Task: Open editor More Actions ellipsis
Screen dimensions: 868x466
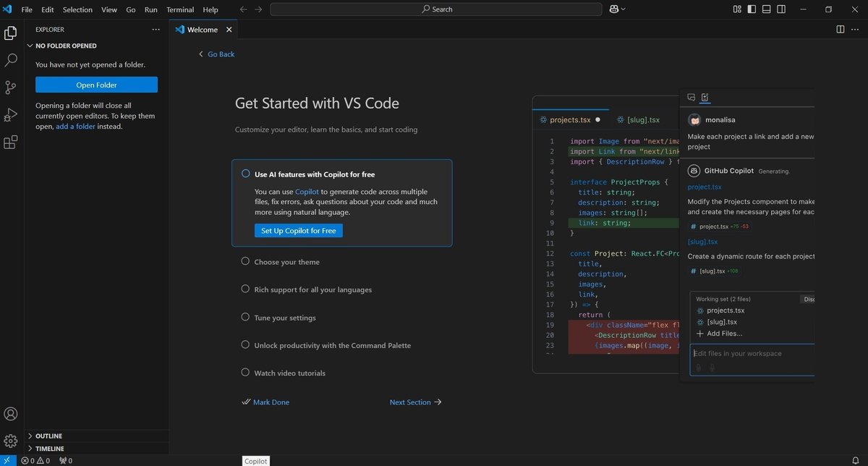Action: (x=856, y=30)
